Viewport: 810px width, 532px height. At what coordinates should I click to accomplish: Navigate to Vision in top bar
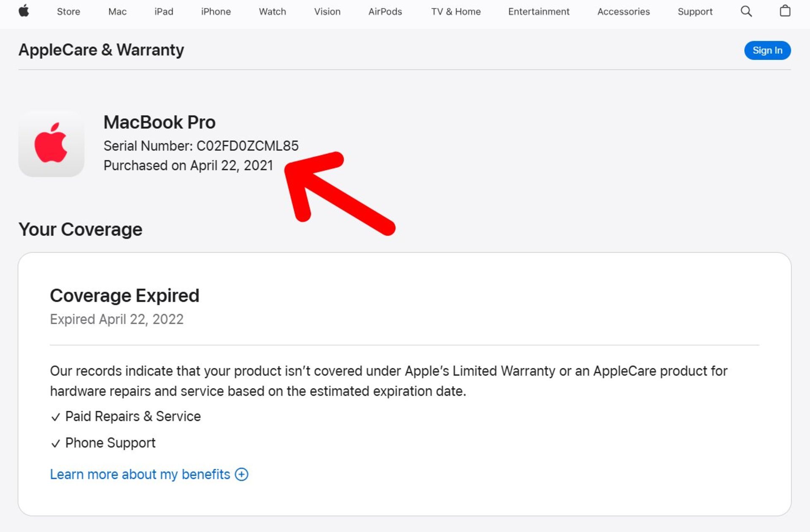pyautogui.click(x=327, y=11)
